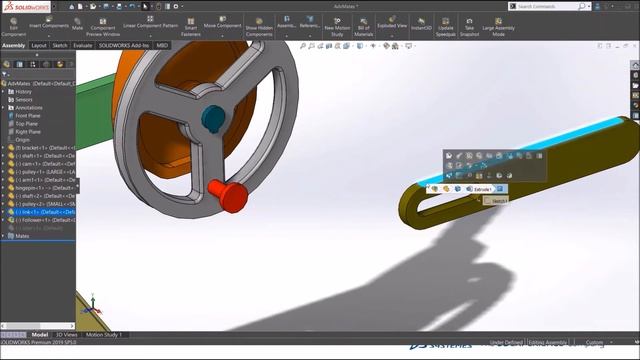Switch to Assembly ribbon tab
This screenshot has height=360, width=640.
[13, 45]
